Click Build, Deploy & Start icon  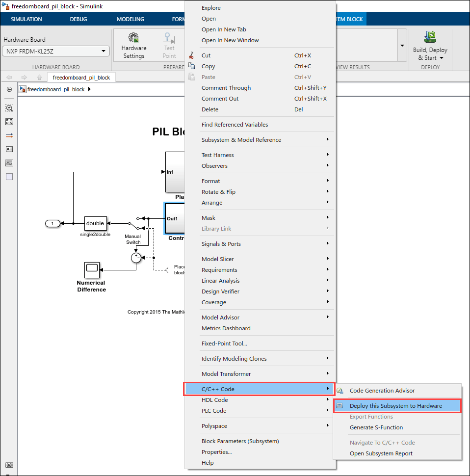[x=430, y=37]
